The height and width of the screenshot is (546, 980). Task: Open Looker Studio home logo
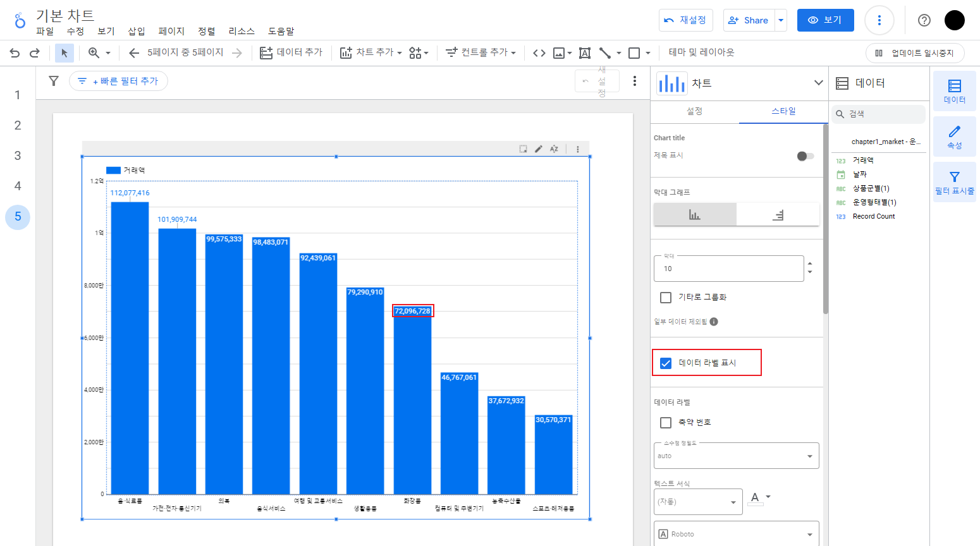(20, 20)
